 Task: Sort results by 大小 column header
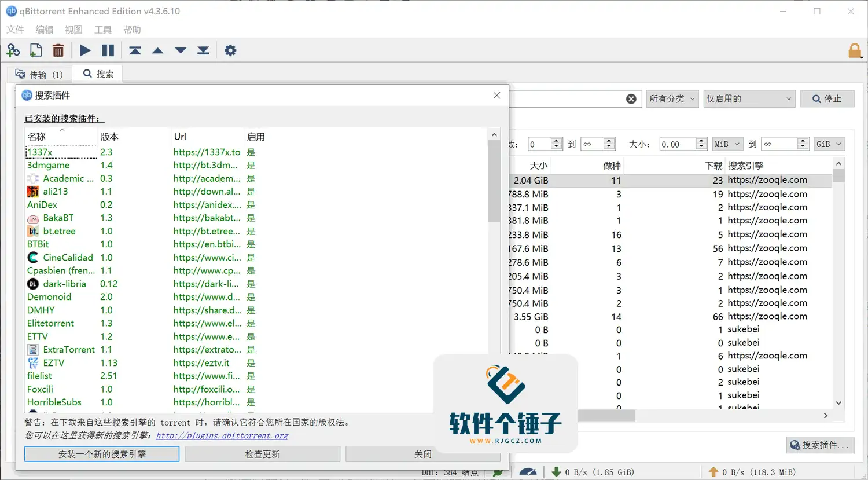point(529,166)
